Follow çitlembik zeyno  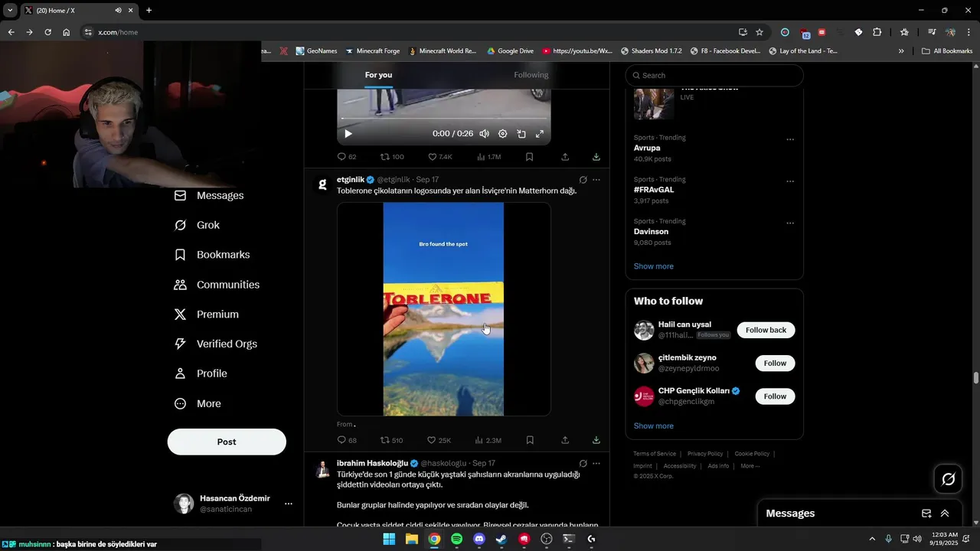(775, 363)
